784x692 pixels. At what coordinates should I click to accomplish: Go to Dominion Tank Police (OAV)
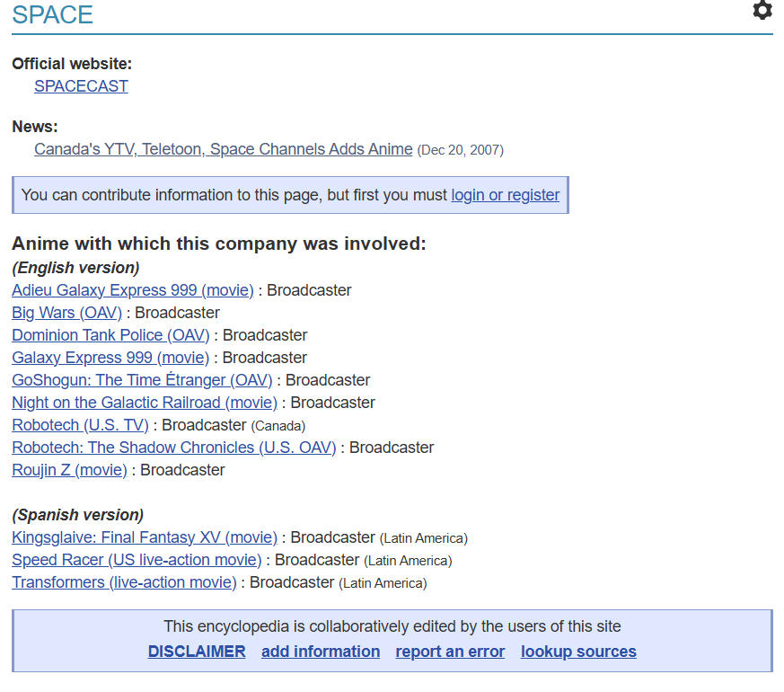[110, 335]
